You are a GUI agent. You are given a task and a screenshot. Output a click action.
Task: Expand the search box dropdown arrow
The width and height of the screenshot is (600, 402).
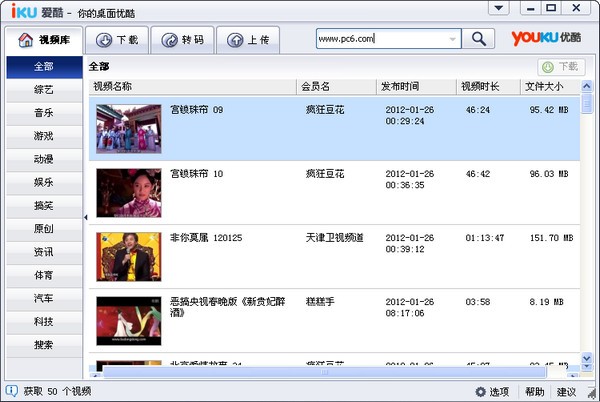454,39
